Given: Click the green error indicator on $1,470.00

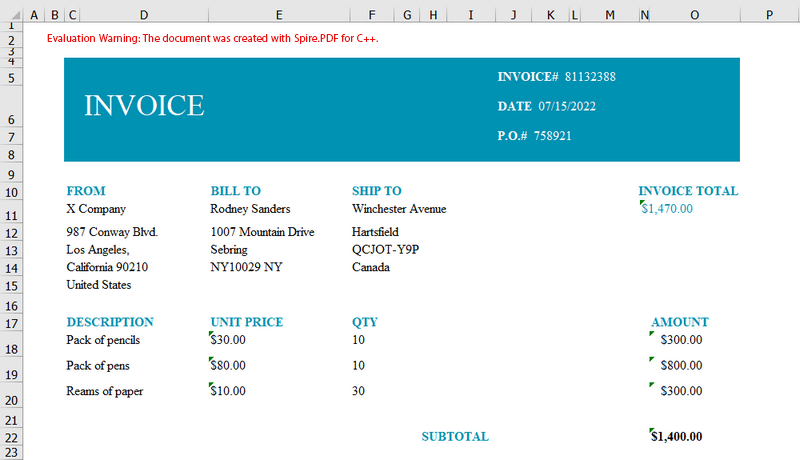Looking at the screenshot, I should coord(642,204).
